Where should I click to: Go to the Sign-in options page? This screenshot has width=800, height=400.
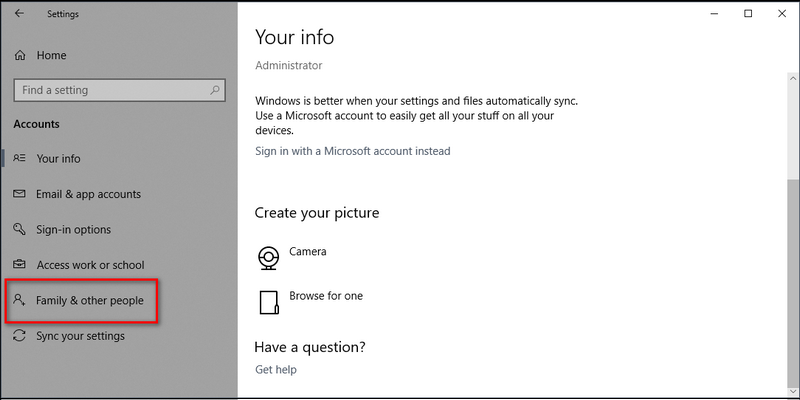pos(73,230)
